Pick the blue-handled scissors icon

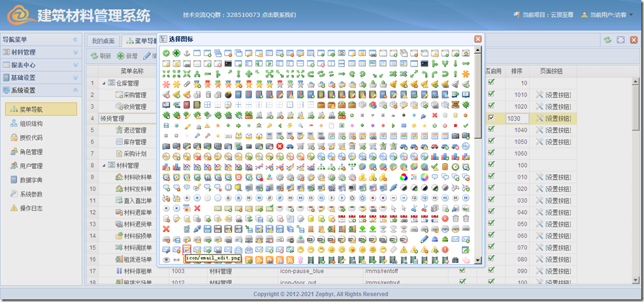pyautogui.click(x=413, y=209)
